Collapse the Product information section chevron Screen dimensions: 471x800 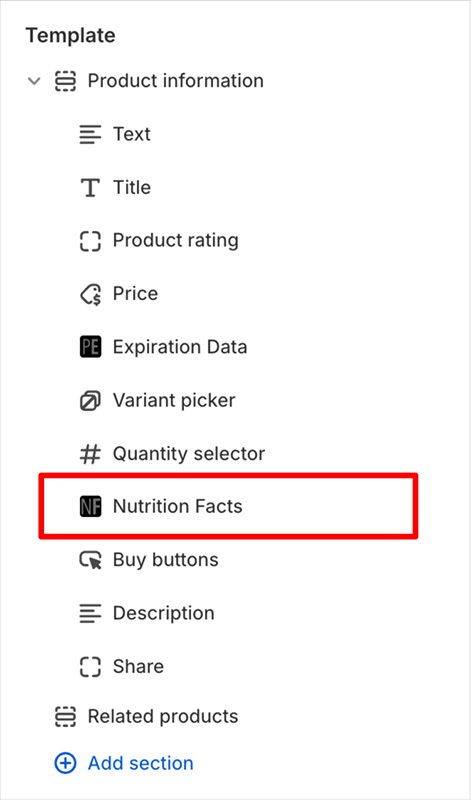(34, 81)
